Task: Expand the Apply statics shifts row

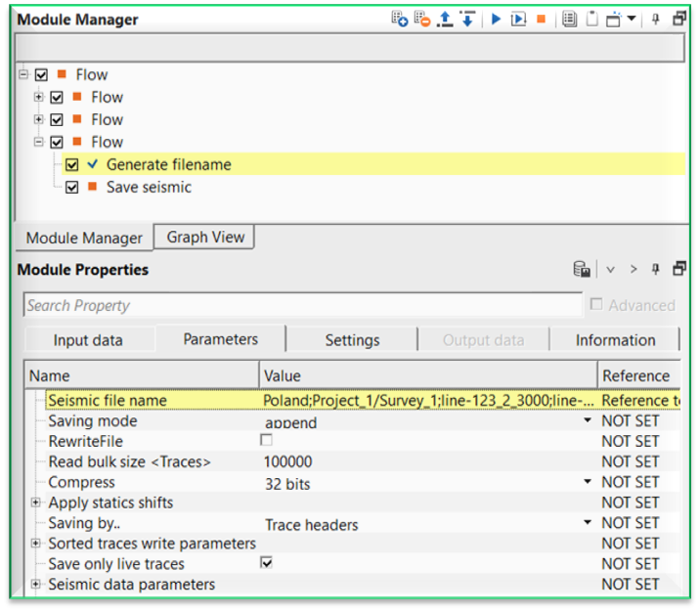Action: point(36,503)
